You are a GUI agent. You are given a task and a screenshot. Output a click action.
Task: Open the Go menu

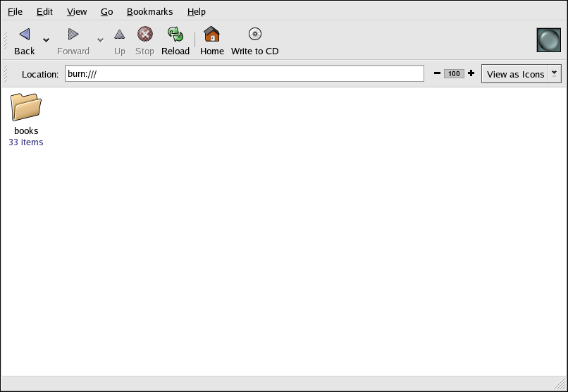(106, 12)
